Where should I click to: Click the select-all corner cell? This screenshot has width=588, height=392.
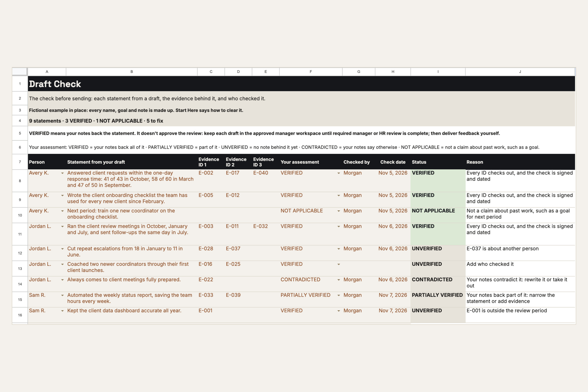pyautogui.click(x=20, y=71)
